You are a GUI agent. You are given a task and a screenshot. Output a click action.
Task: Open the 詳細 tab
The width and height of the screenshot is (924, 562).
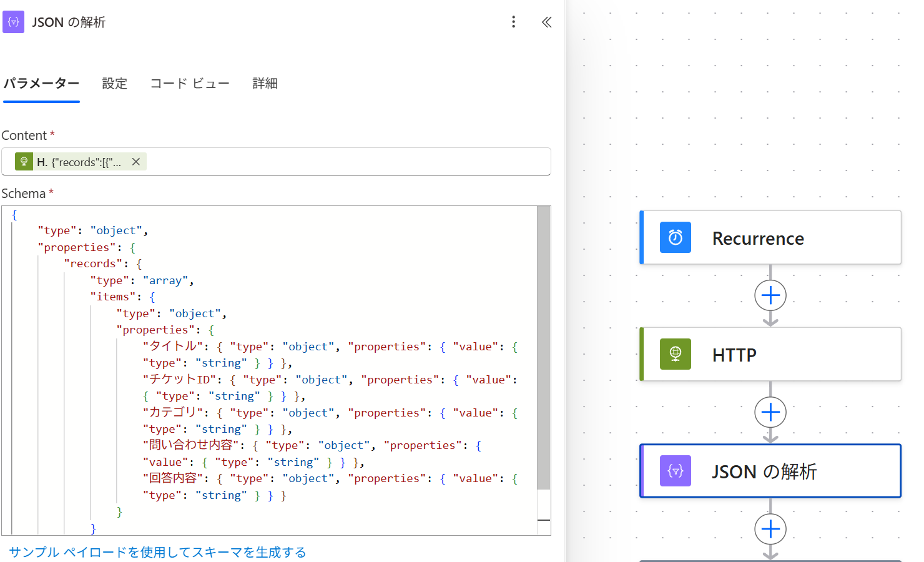(265, 84)
